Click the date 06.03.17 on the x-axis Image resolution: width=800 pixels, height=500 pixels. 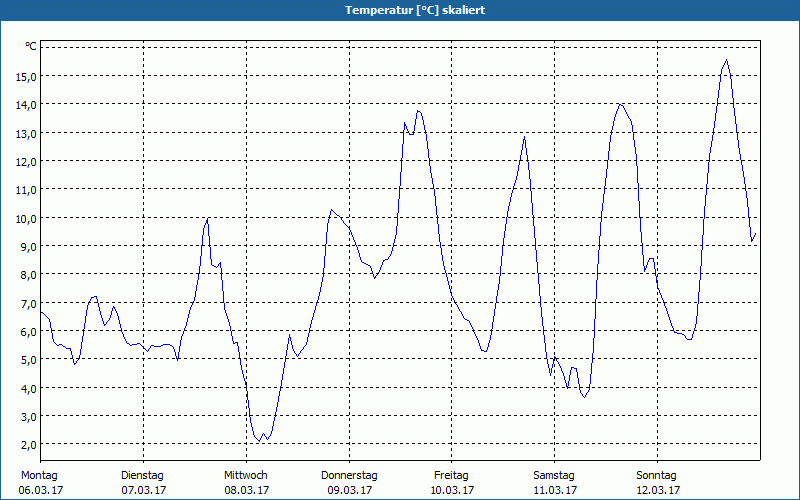[40, 490]
